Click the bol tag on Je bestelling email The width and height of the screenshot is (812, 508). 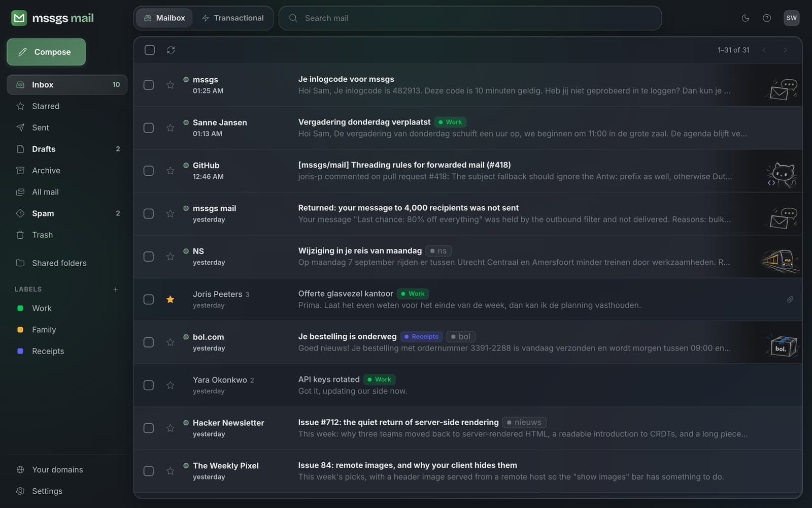(461, 336)
